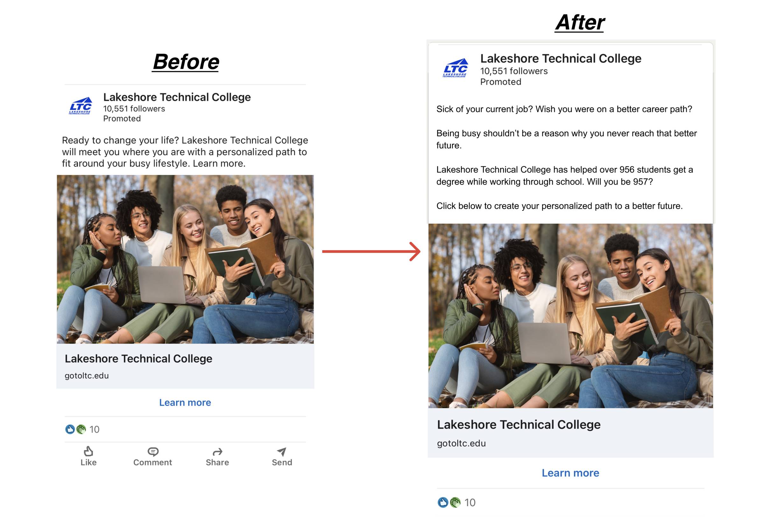Click 10,551 followers text in After ad

(514, 71)
